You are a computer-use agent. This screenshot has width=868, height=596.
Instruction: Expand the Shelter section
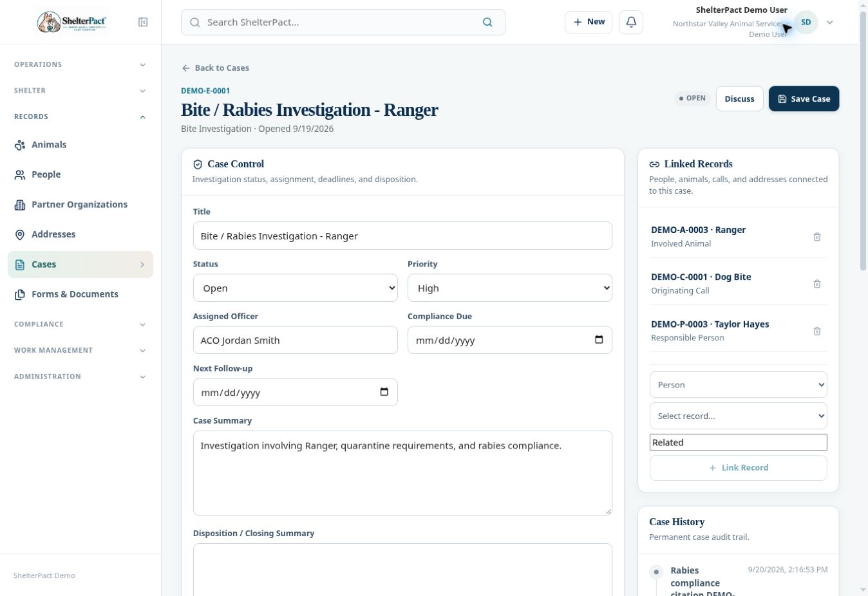[80, 91]
